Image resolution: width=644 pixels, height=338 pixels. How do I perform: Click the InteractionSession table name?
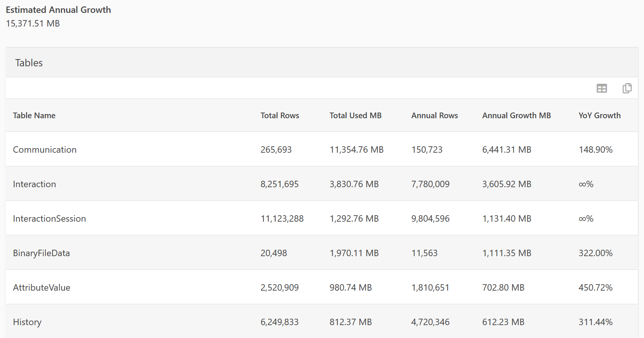click(49, 219)
